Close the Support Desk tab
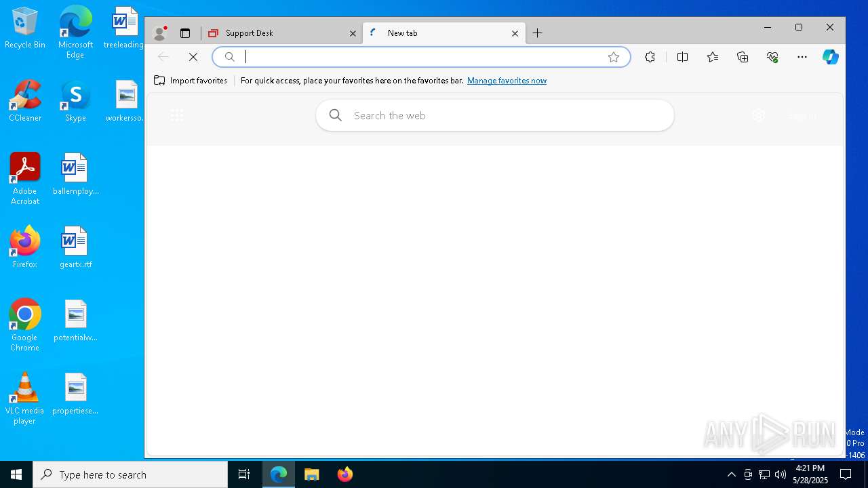Screen dimensions: 868x488 pyautogui.click(x=353, y=33)
